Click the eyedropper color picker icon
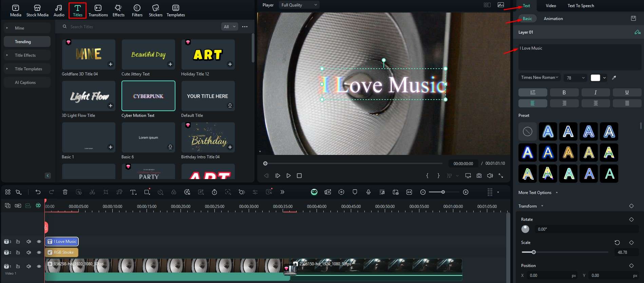The height and width of the screenshot is (283, 644). coord(614,78)
